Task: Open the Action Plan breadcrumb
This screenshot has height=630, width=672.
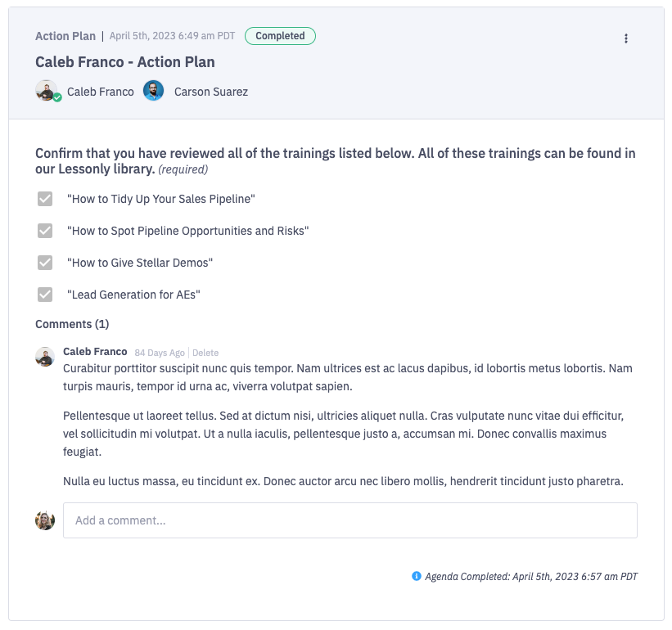Action: [x=65, y=36]
